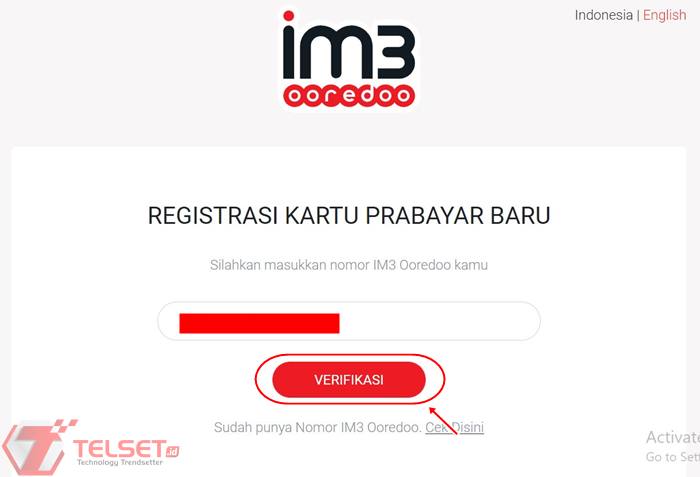Switch page language to Indonesia
The width and height of the screenshot is (700, 477).
point(604,15)
